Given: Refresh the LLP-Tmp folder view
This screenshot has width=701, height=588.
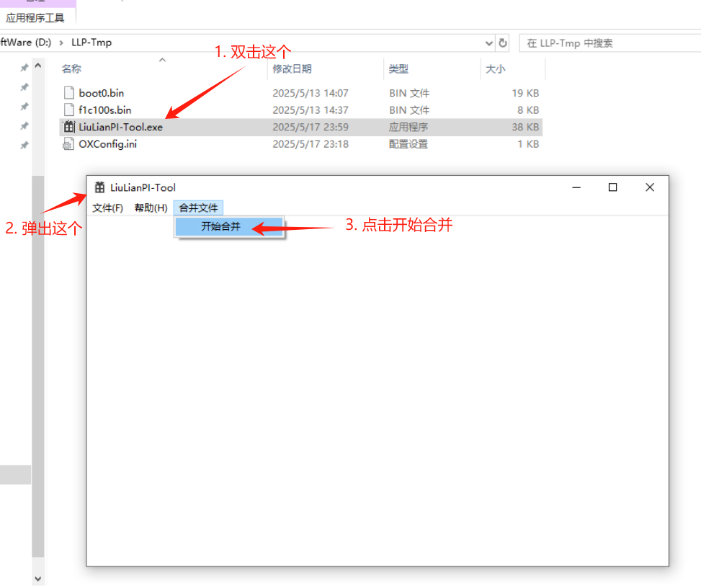Looking at the screenshot, I should click(503, 43).
